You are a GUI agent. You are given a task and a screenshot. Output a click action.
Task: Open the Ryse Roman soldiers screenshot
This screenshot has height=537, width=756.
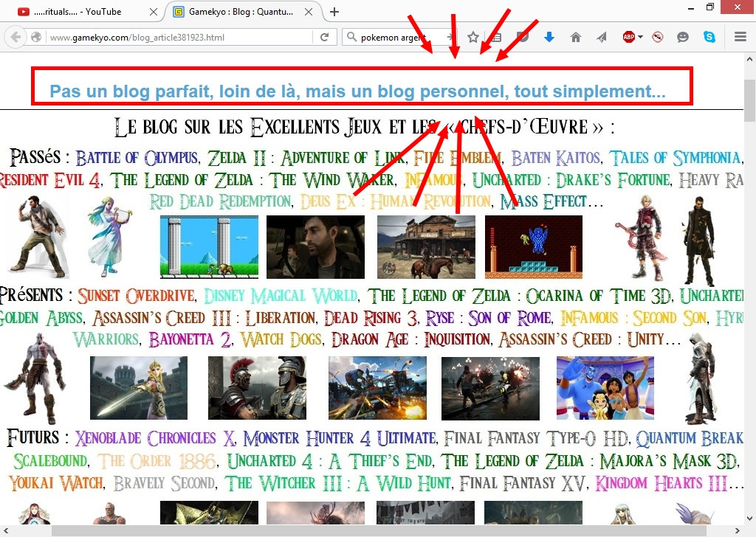[257, 388]
